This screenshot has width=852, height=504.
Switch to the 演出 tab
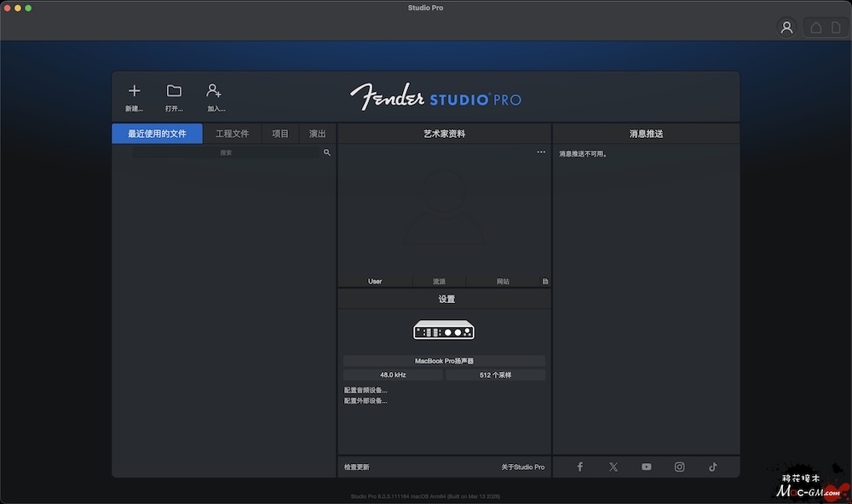click(317, 134)
